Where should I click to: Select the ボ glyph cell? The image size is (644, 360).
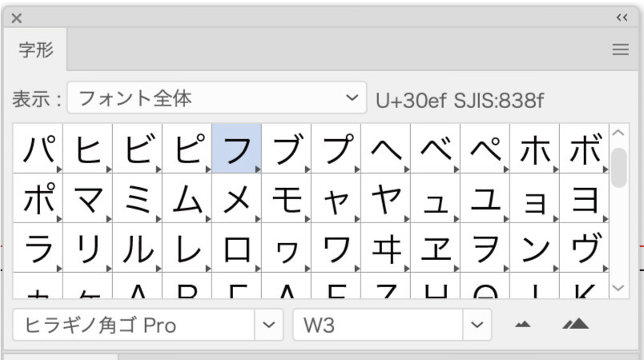click(x=583, y=148)
